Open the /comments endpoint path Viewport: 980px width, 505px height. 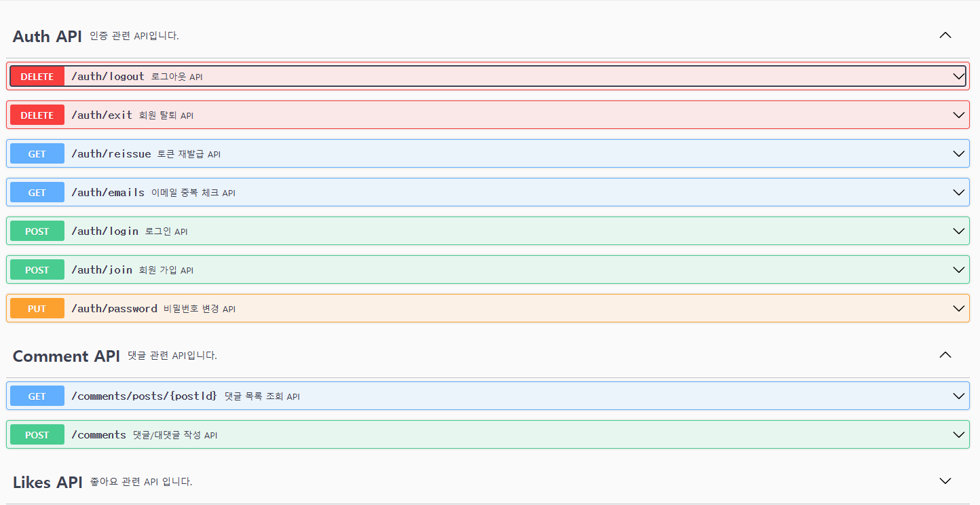coord(99,435)
